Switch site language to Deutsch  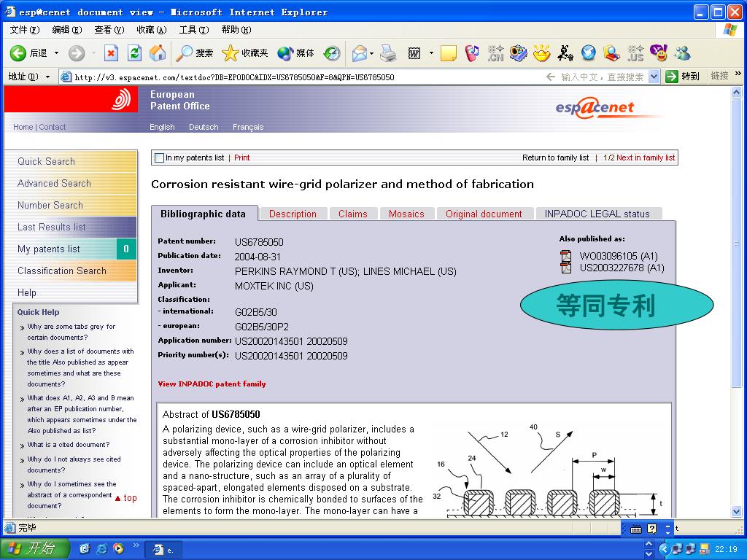(x=204, y=127)
